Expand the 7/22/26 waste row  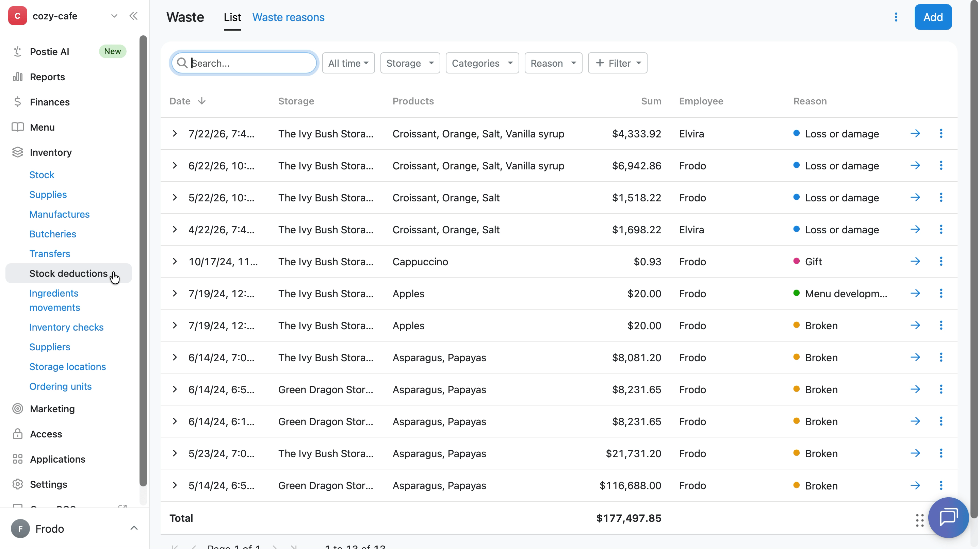pyautogui.click(x=175, y=133)
